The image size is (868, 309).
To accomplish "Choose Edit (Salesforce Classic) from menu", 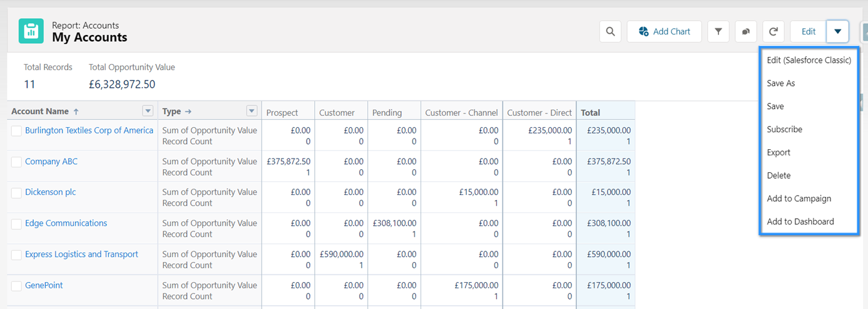I will pos(809,60).
